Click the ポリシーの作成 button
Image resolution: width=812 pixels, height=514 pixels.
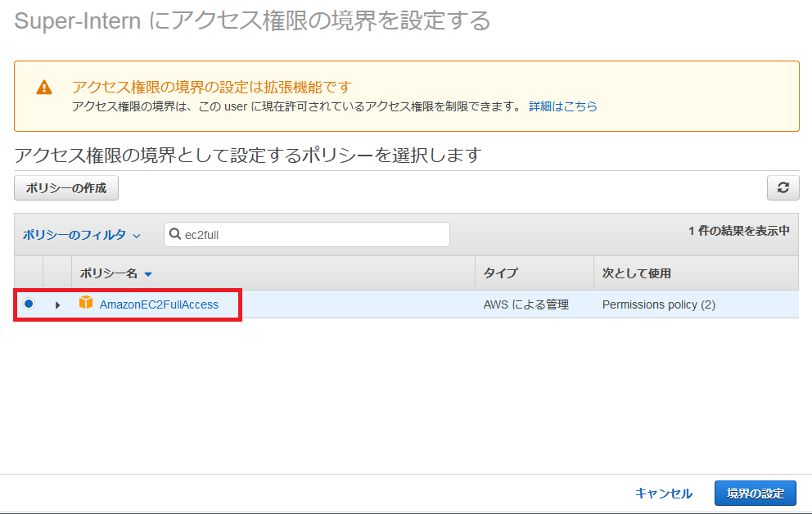click(66, 187)
